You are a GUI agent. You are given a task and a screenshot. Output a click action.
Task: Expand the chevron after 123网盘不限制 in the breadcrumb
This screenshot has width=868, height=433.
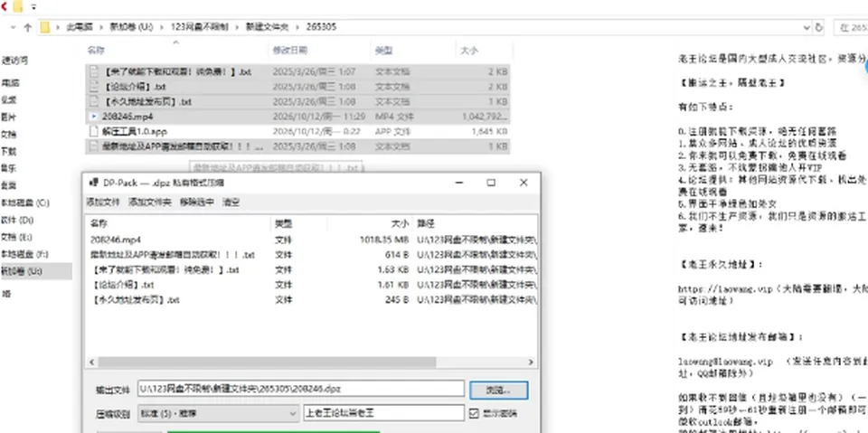click(236, 27)
